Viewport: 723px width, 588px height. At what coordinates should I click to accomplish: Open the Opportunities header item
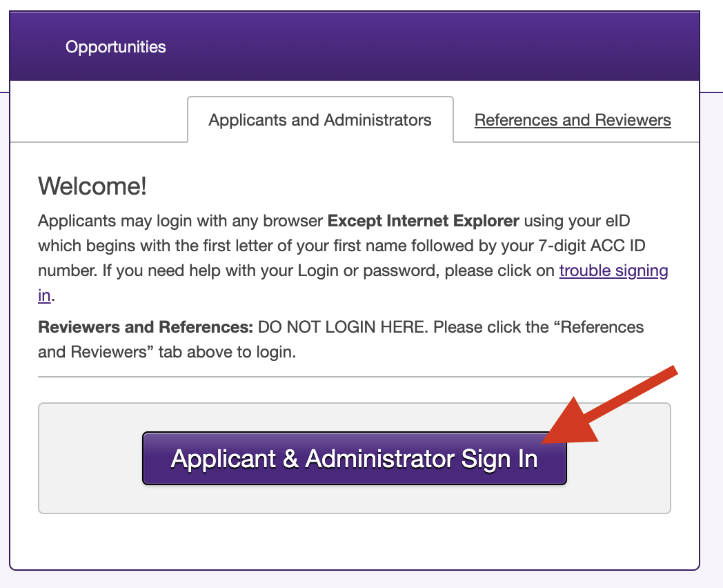tap(116, 47)
